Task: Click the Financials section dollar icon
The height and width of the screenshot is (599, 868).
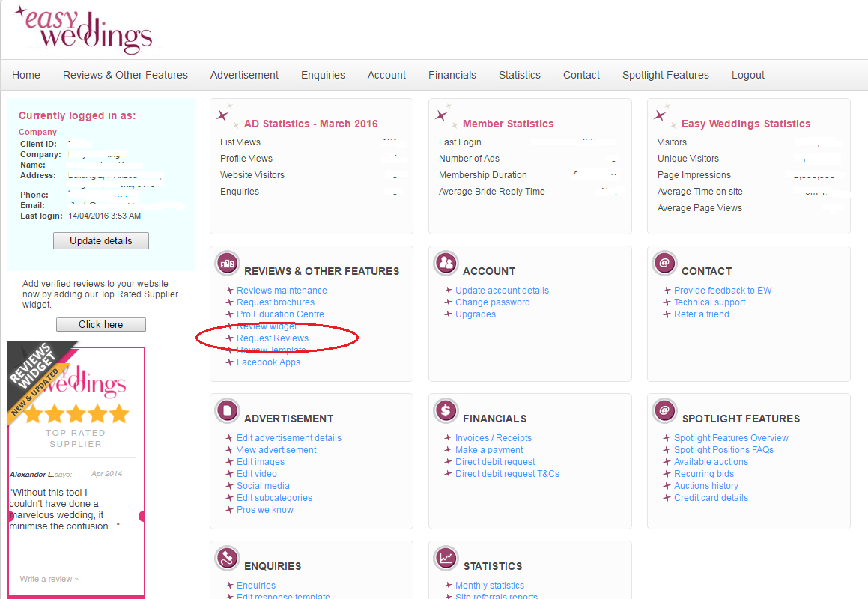Action: tap(446, 411)
